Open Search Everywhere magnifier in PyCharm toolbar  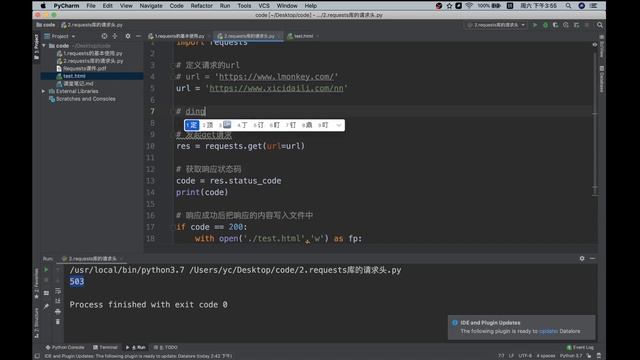pos(600,25)
